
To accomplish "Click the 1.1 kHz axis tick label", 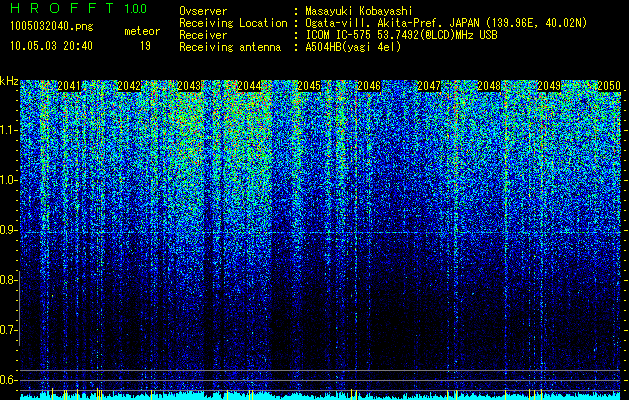I will click(9, 130).
